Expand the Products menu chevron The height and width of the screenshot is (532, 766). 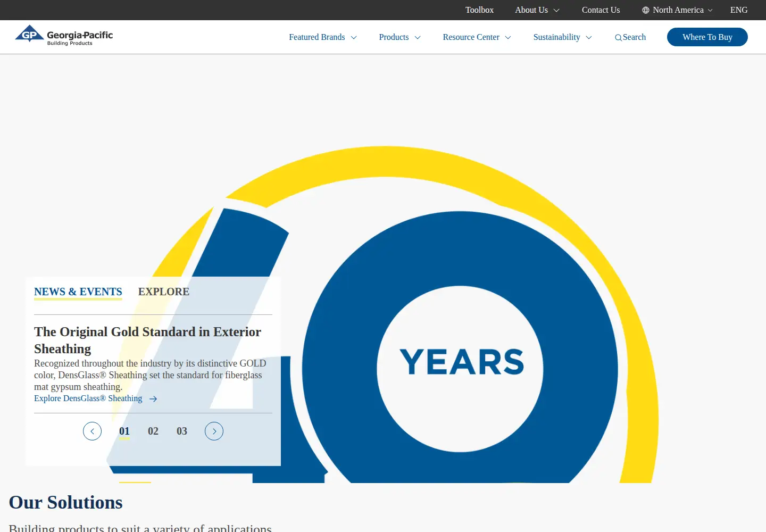click(x=418, y=38)
